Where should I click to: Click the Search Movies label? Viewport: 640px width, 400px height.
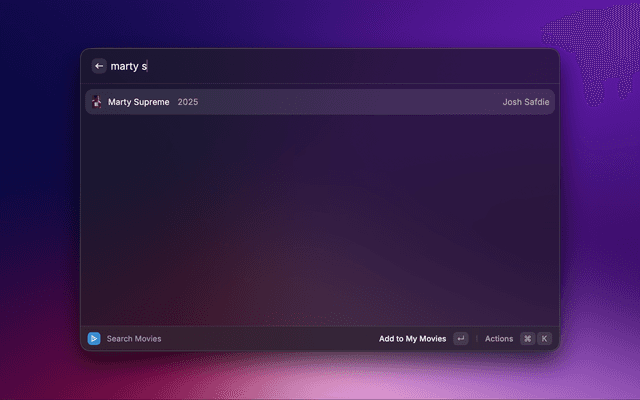134,339
